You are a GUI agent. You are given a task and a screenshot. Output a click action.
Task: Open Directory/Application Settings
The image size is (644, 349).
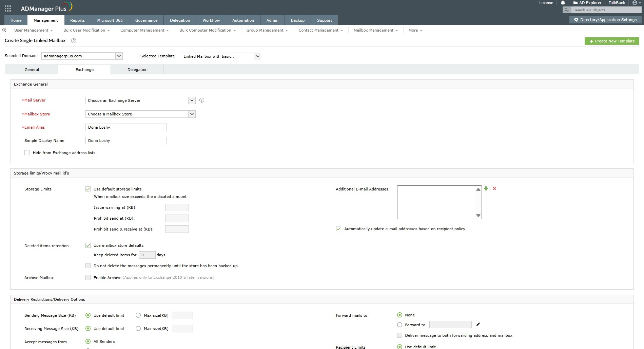pos(605,20)
